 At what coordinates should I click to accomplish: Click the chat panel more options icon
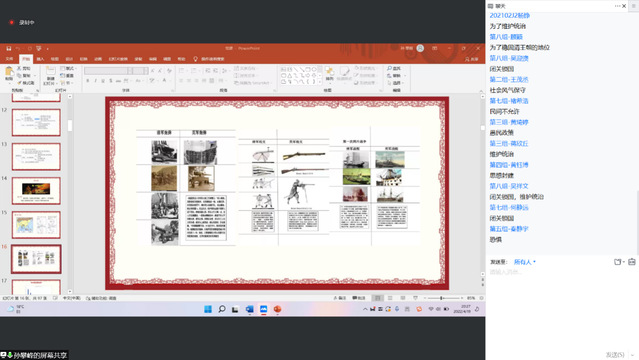(617, 6)
